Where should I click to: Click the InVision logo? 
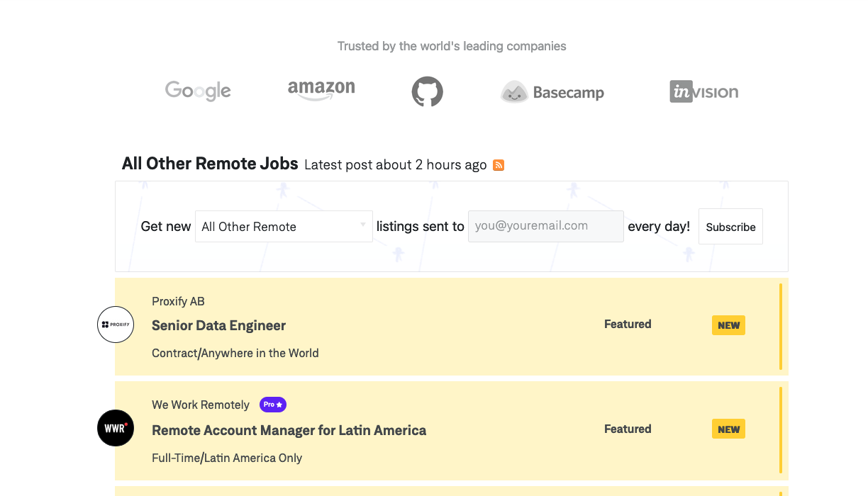click(704, 91)
